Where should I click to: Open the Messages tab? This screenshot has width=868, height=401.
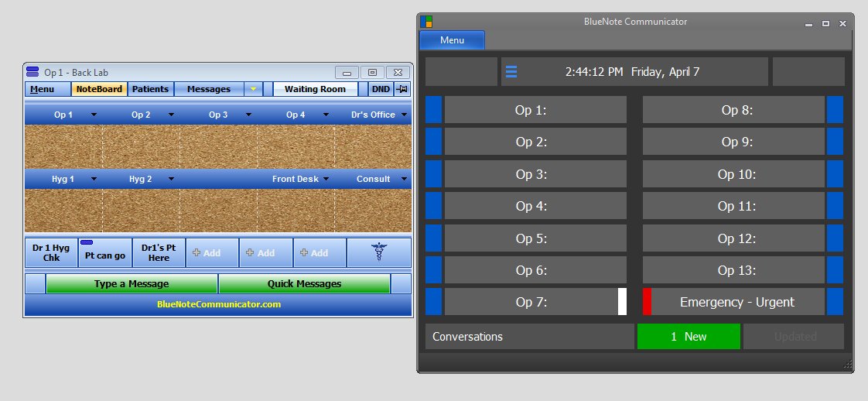(209, 89)
